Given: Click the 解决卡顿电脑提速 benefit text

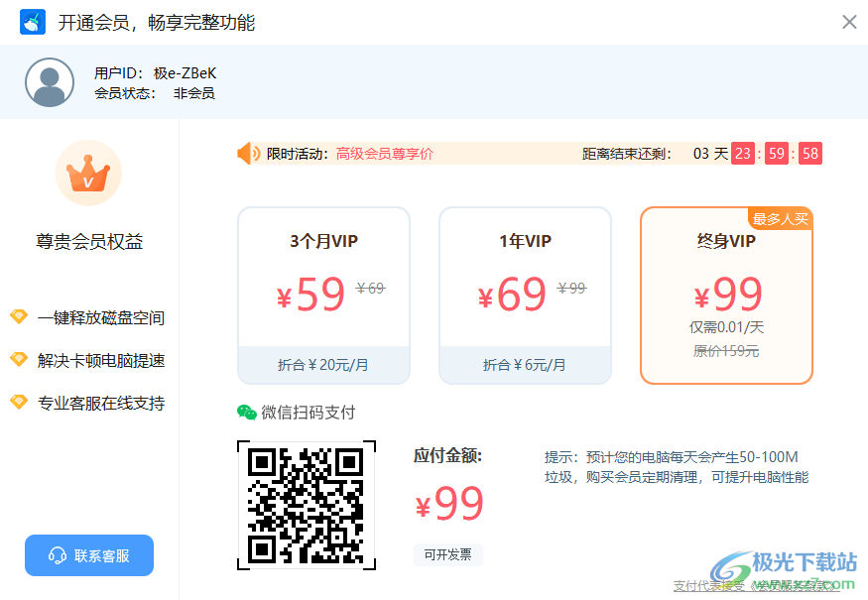Looking at the screenshot, I should pos(101,360).
